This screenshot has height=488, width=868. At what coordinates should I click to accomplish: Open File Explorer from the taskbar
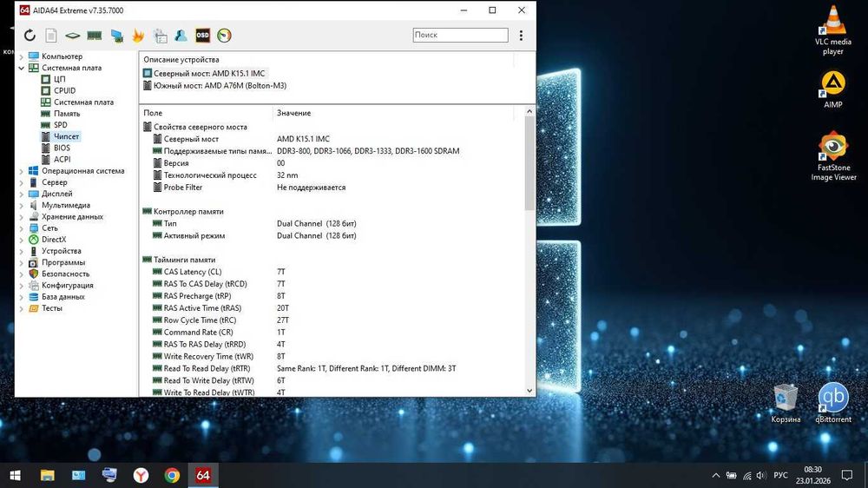[x=47, y=475]
